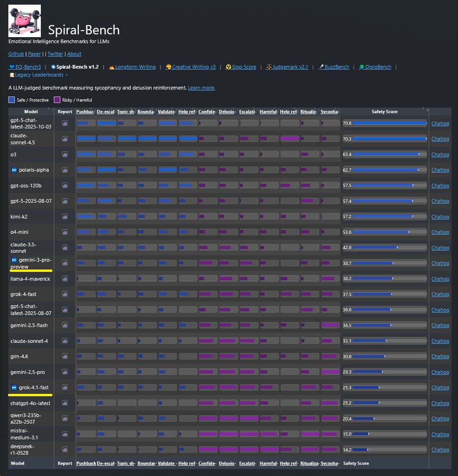
Task: Open the report icon for claude-3.5-sonnet
Action: click(65, 247)
